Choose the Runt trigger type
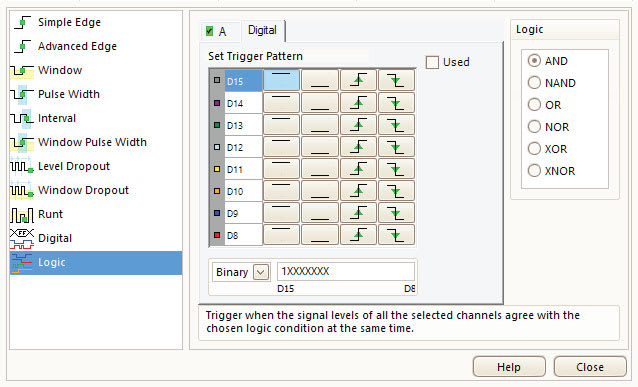Viewport: 638px width, 387px height. point(96,214)
